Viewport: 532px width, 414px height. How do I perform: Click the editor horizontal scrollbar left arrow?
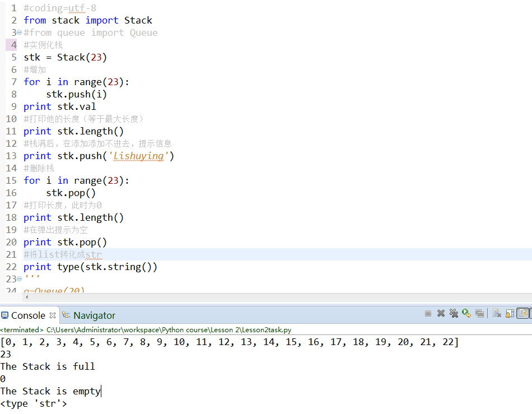click(27, 297)
